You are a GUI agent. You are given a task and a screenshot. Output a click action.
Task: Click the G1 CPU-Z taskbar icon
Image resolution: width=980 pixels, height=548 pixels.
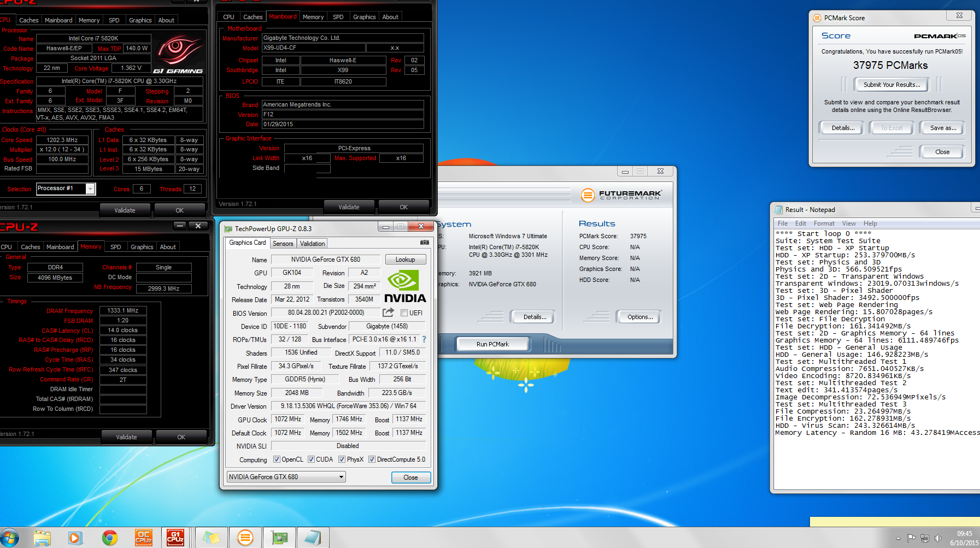(x=175, y=538)
